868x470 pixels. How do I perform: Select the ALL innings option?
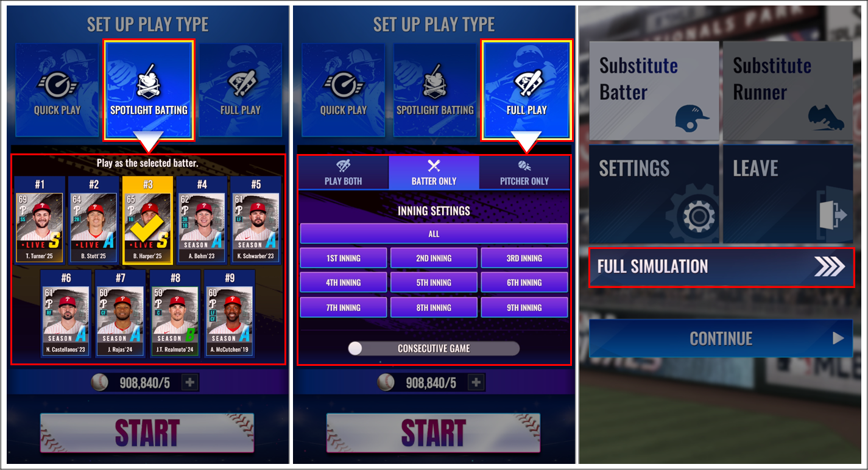pos(434,234)
